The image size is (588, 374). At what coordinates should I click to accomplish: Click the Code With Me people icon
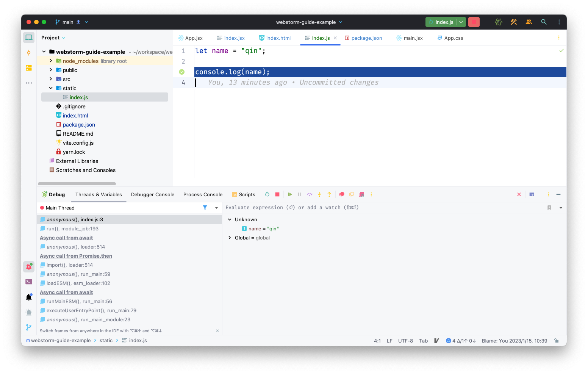click(x=529, y=22)
